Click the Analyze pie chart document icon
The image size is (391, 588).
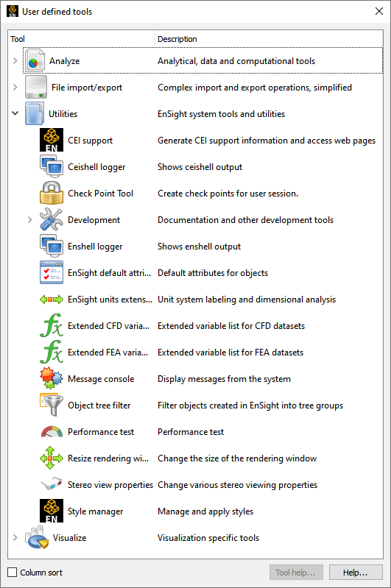click(x=35, y=61)
